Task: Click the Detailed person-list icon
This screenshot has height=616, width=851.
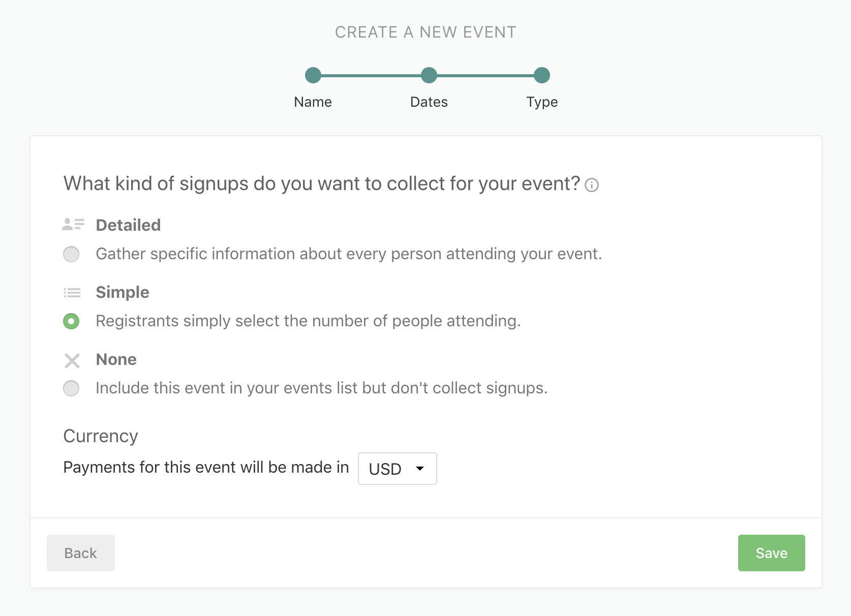Action: click(73, 224)
